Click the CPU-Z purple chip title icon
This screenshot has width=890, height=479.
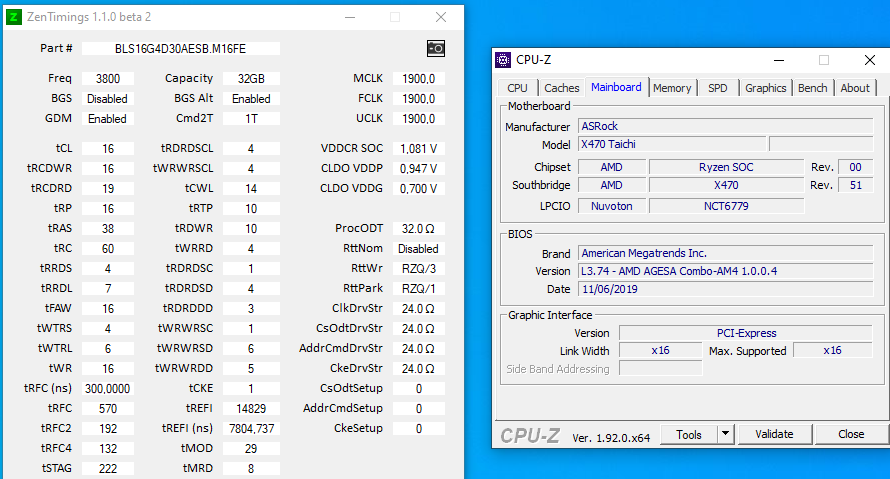coord(503,60)
